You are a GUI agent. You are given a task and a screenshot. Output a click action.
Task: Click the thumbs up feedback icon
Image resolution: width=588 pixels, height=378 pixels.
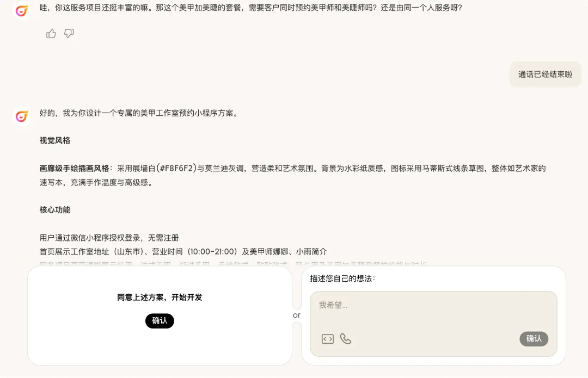(x=51, y=34)
